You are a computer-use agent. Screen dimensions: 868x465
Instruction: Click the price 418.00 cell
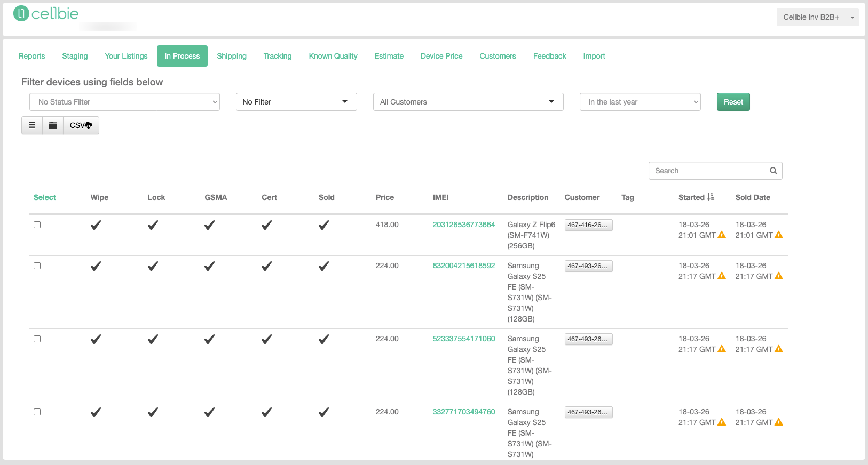click(387, 225)
